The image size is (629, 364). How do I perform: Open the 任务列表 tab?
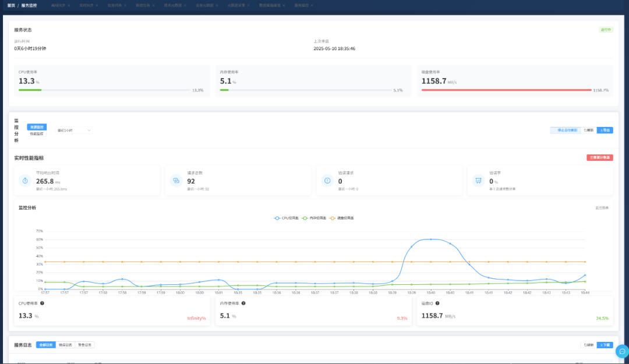tap(114, 6)
